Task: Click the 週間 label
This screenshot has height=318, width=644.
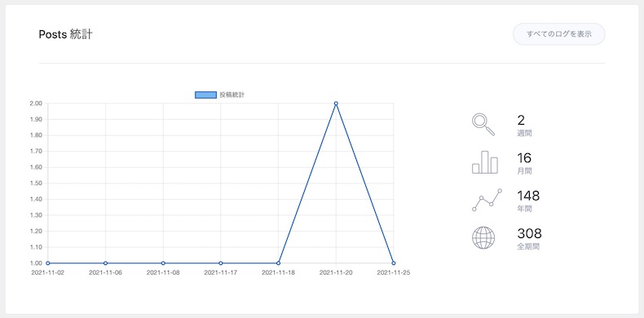Action: point(524,133)
